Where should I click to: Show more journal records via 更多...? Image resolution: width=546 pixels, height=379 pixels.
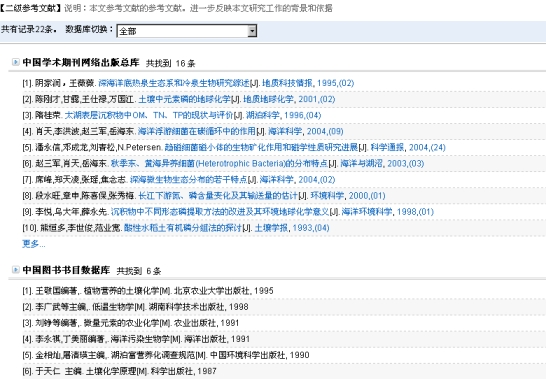33,244
